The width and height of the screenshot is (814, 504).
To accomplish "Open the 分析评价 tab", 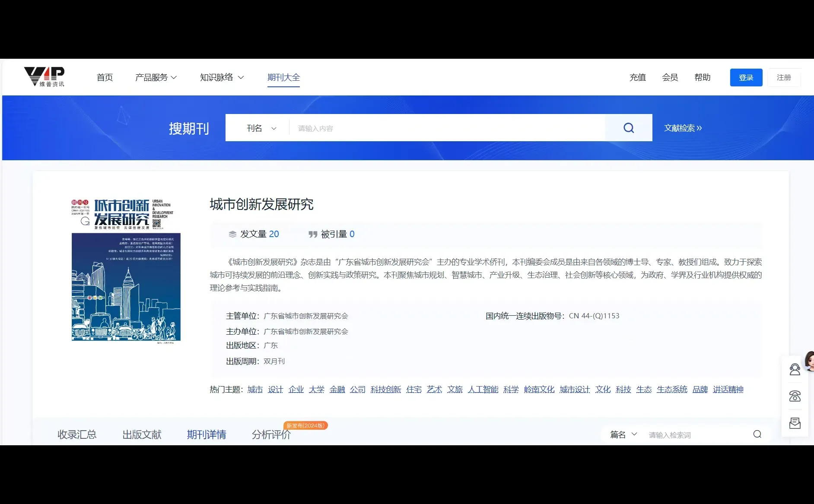I will click(270, 434).
